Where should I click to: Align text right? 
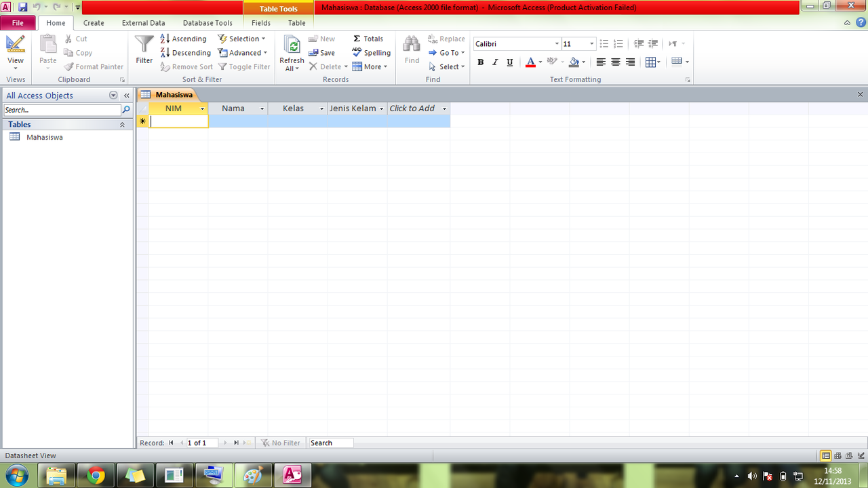(x=631, y=62)
